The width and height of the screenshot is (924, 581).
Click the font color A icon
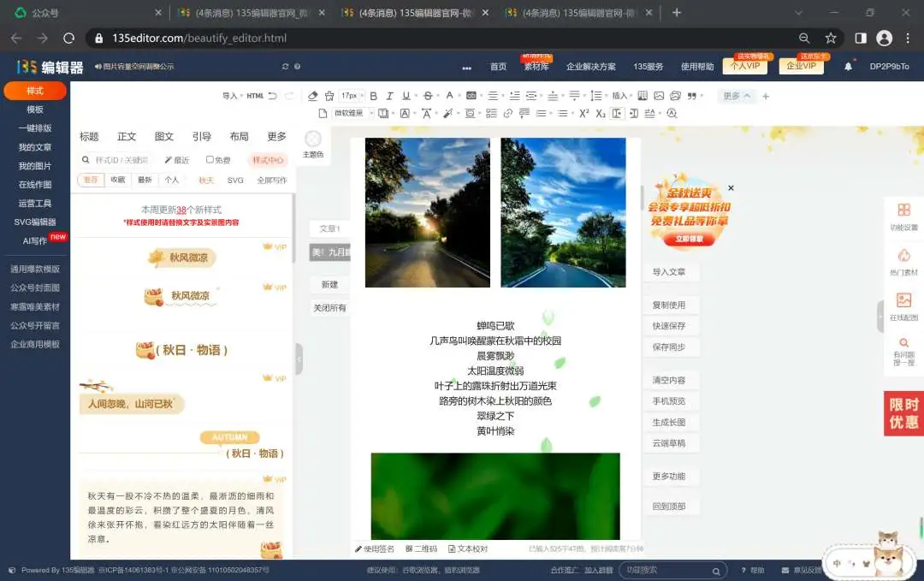point(450,96)
